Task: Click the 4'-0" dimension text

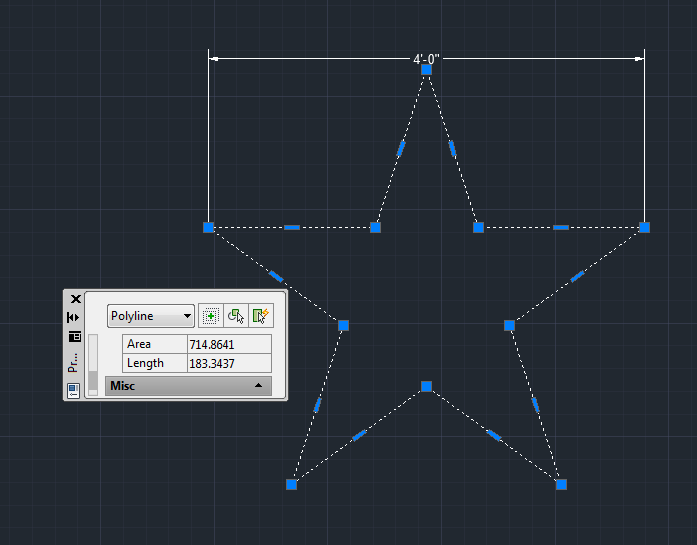Action: 426,59
